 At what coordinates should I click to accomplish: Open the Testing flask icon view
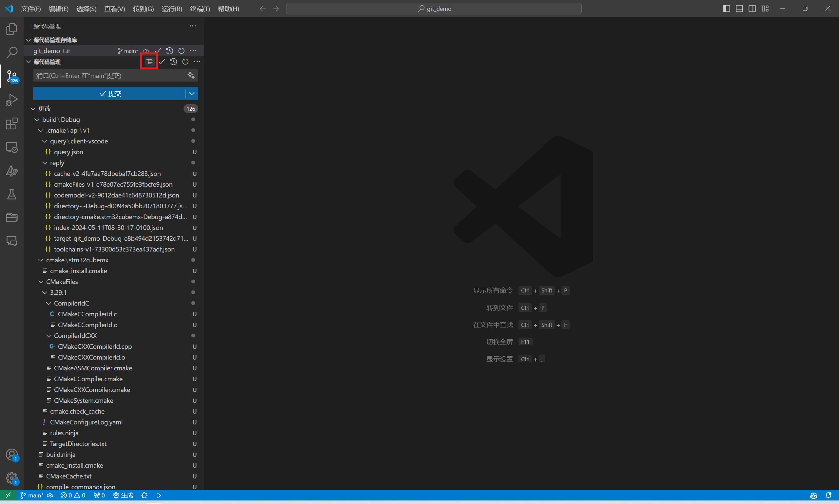pos(11,194)
